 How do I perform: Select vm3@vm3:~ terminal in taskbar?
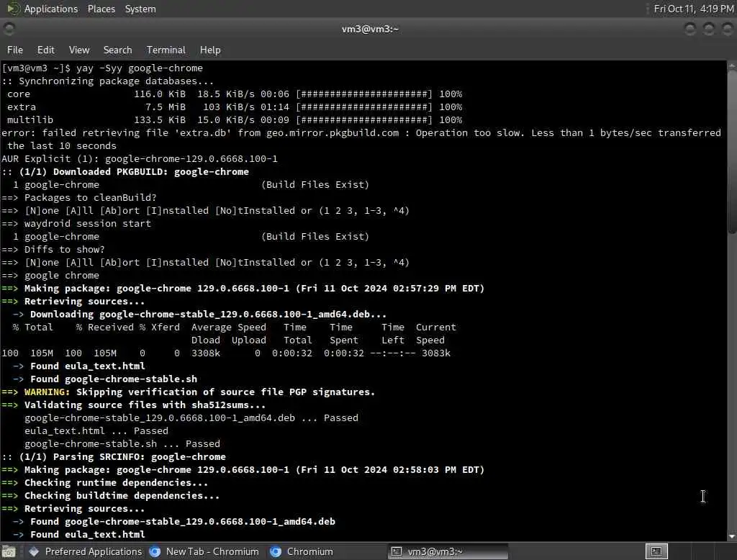(448, 551)
